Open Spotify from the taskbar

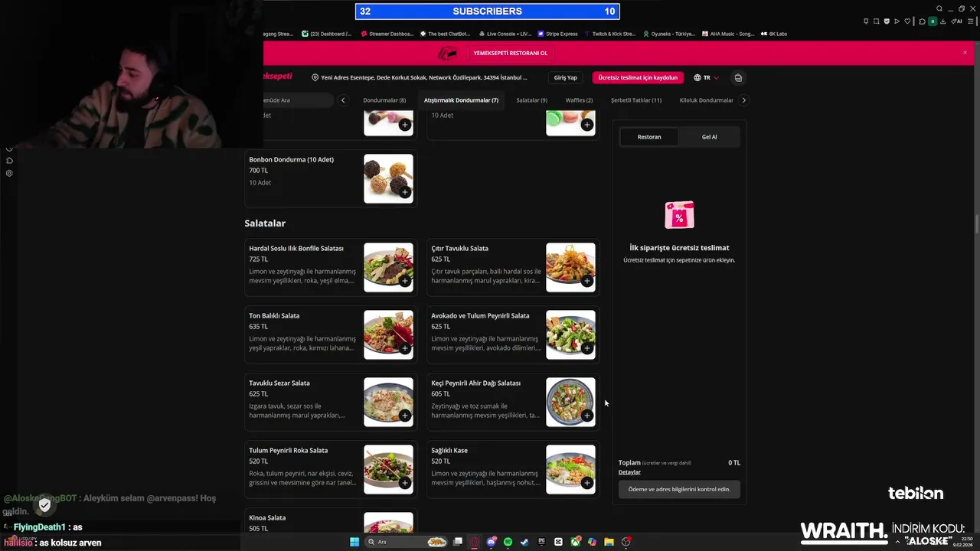point(508,542)
